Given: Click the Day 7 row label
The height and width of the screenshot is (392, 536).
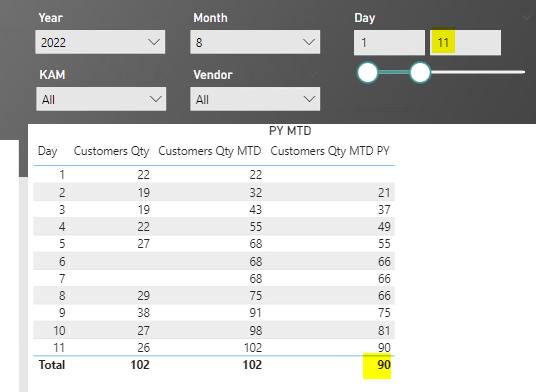Looking at the screenshot, I should [62, 279].
